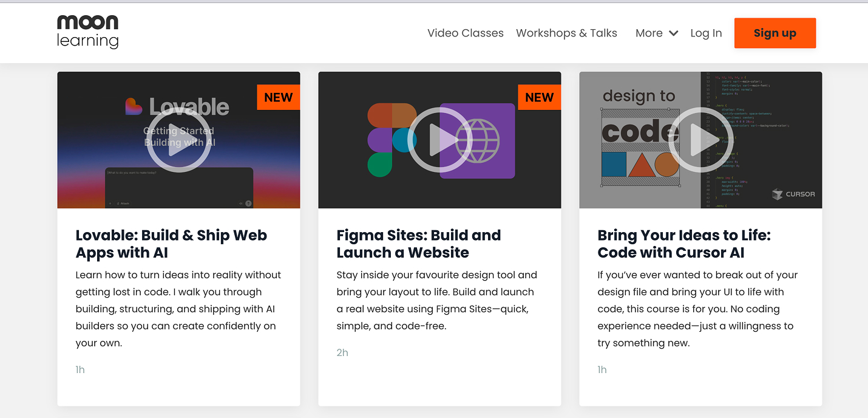Image resolution: width=868 pixels, height=418 pixels.
Task: Click the NEW badge on the Lovable card
Action: click(278, 97)
